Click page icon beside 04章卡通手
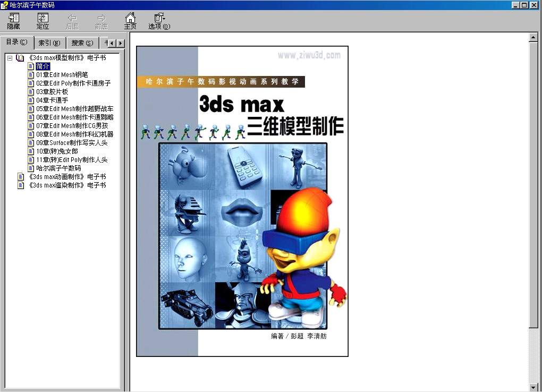The height and width of the screenshot is (392, 542). click(x=31, y=100)
